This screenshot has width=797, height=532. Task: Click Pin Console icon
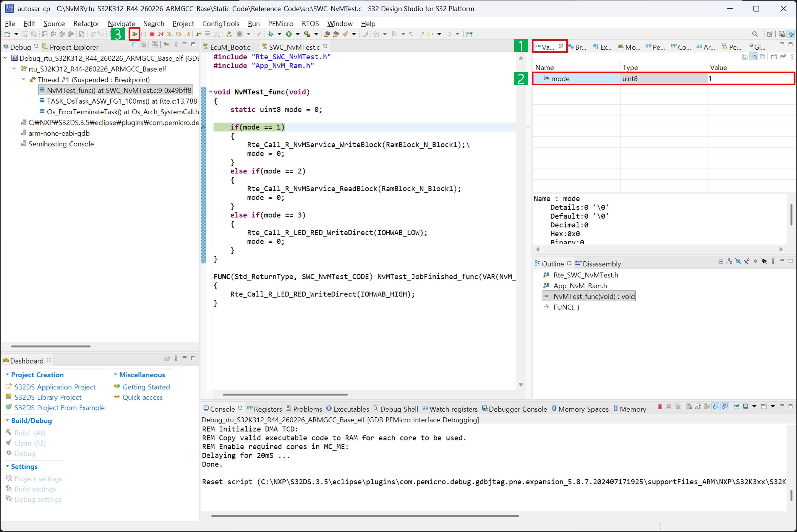coord(737,406)
